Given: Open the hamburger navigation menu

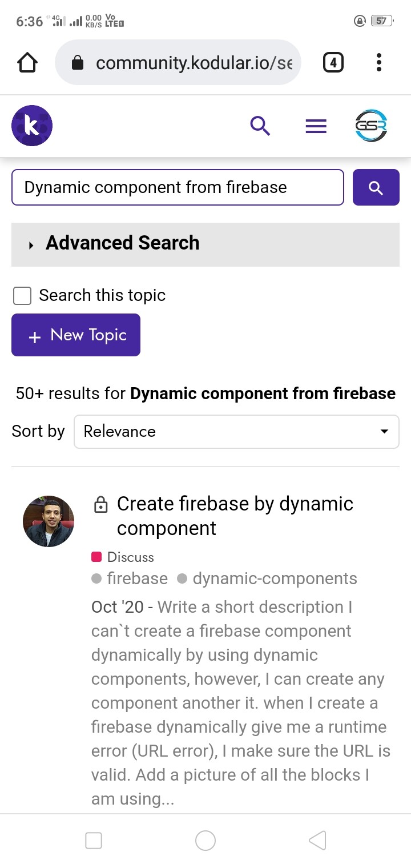Looking at the screenshot, I should [x=316, y=126].
